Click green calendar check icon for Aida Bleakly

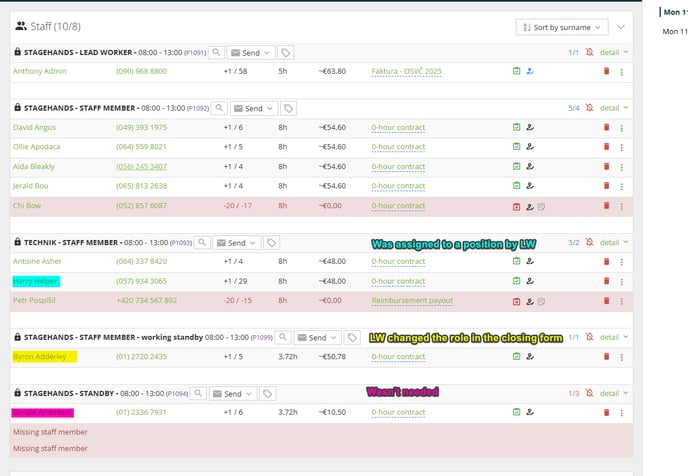coord(516,166)
